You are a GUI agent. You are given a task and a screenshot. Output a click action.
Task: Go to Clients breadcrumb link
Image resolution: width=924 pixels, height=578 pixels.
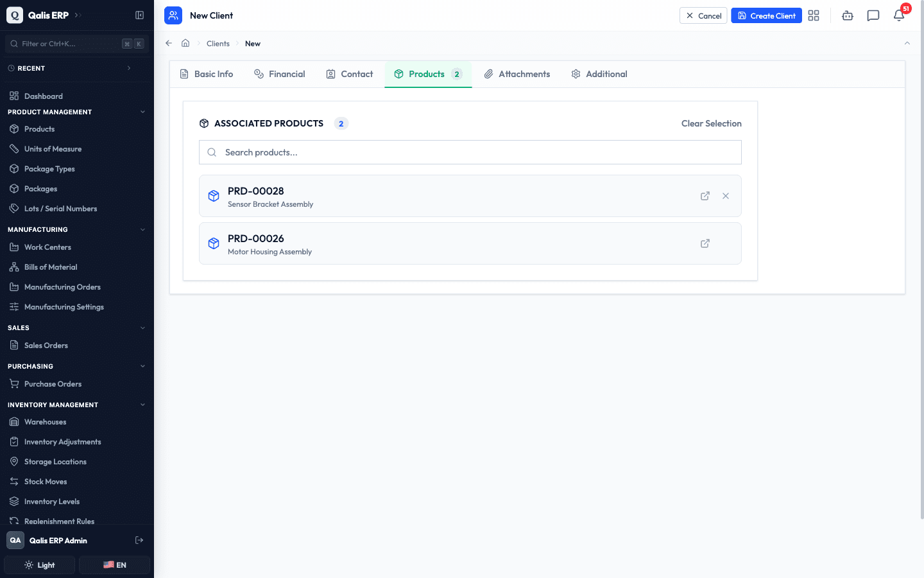[x=218, y=44]
